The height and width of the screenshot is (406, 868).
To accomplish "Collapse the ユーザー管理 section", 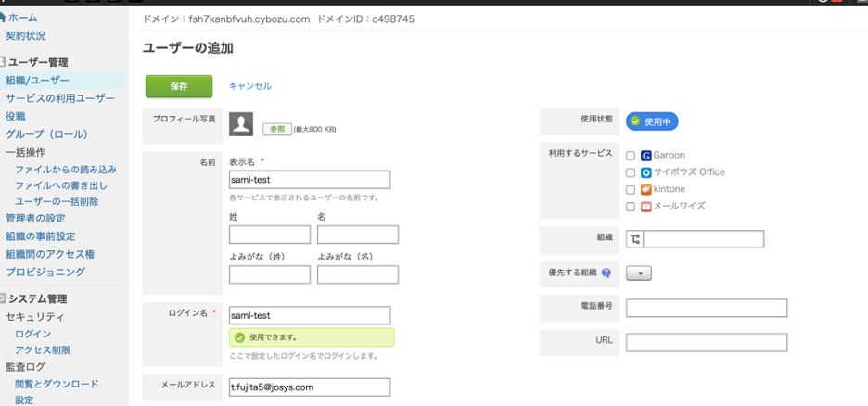I will [x=4, y=62].
